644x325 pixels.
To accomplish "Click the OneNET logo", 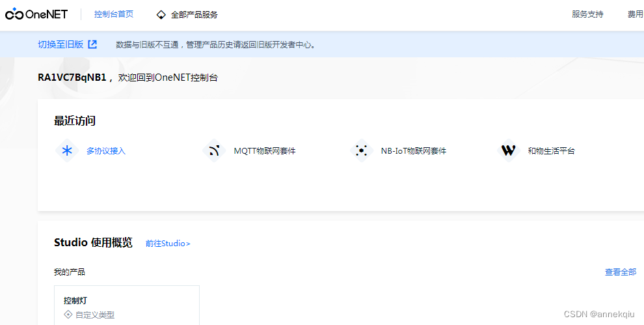I will coord(36,15).
